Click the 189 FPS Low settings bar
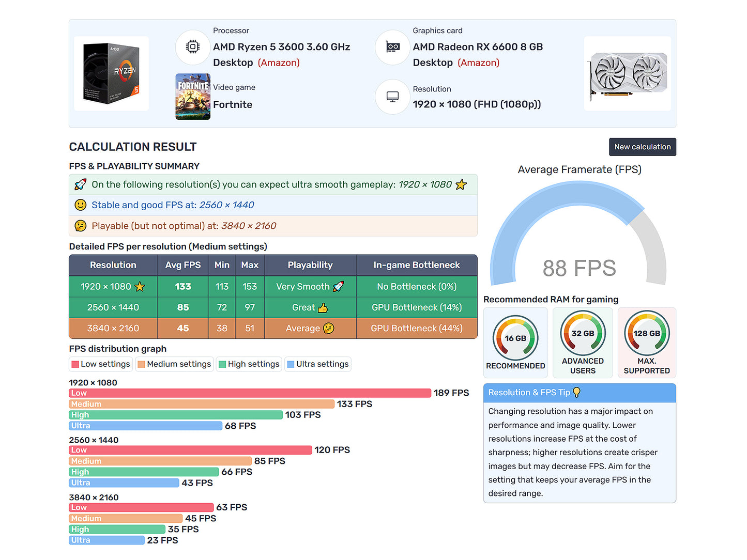747x560 pixels. tap(250, 393)
